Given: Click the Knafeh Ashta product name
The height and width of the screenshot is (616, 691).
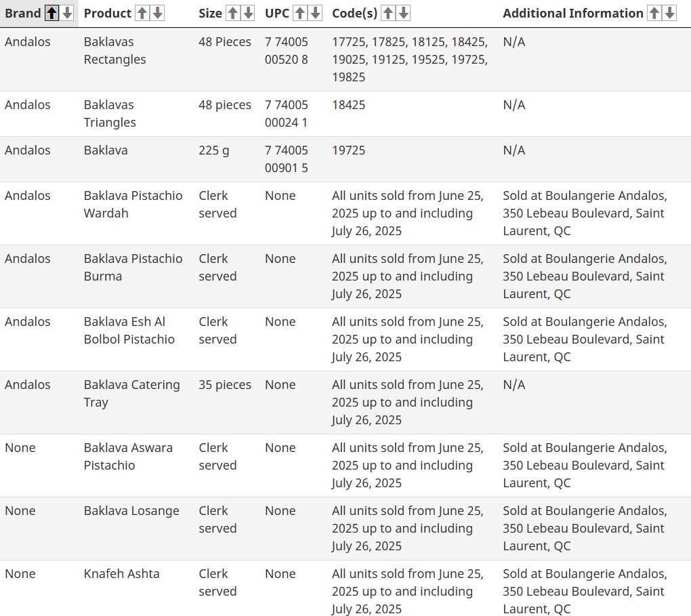Looking at the screenshot, I should pos(121,574).
